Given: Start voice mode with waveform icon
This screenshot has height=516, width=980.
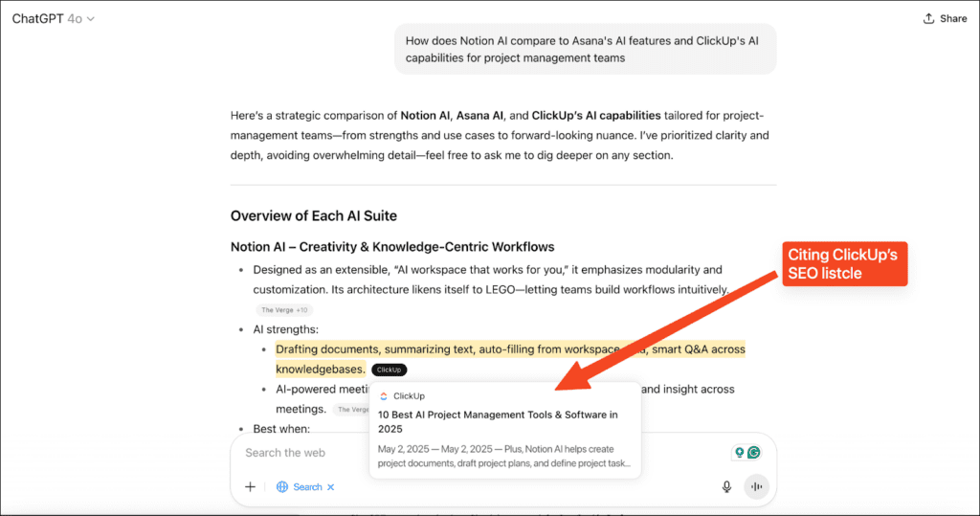Looking at the screenshot, I should click(x=756, y=486).
